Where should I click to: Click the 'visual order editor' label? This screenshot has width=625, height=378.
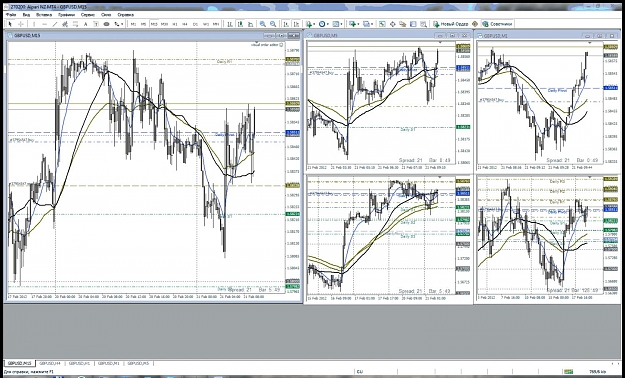coord(265,45)
